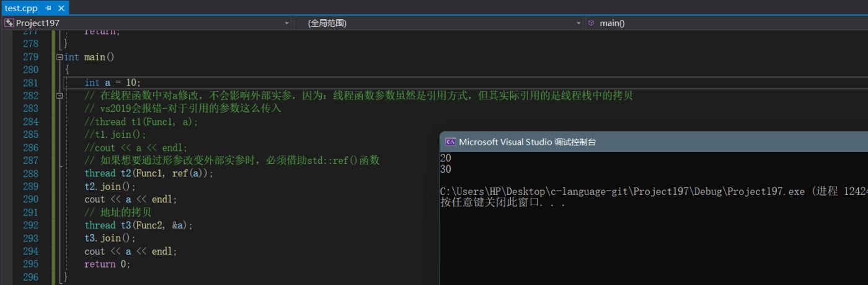
Task: Click the debug console window icon
Action: coord(451,142)
